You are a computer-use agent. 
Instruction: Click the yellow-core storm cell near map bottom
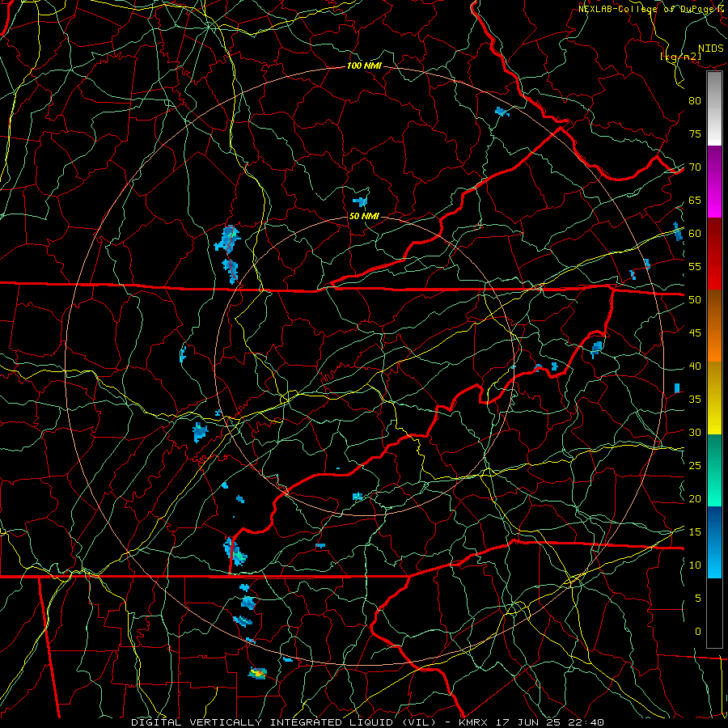[256, 673]
